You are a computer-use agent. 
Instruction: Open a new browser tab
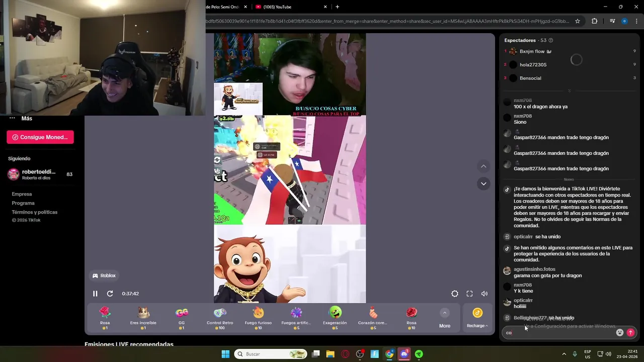coord(337,7)
